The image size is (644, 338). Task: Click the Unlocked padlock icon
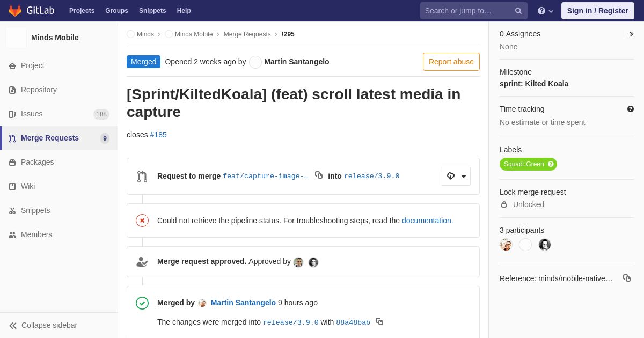pos(504,204)
